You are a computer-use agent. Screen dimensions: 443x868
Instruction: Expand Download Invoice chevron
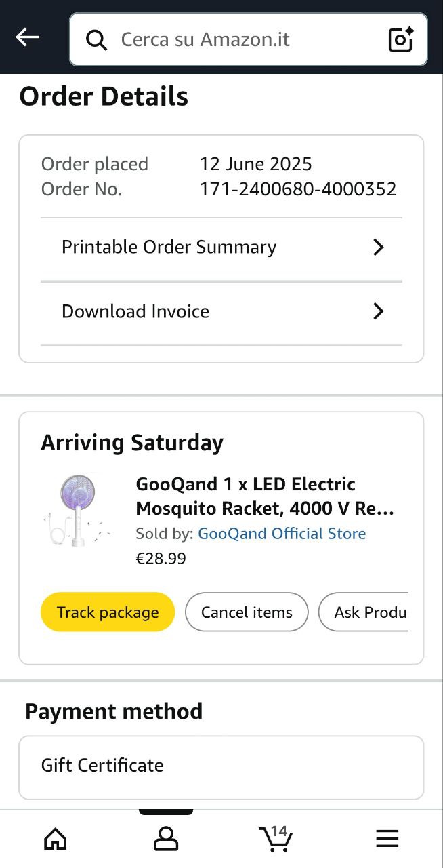coord(379,311)
